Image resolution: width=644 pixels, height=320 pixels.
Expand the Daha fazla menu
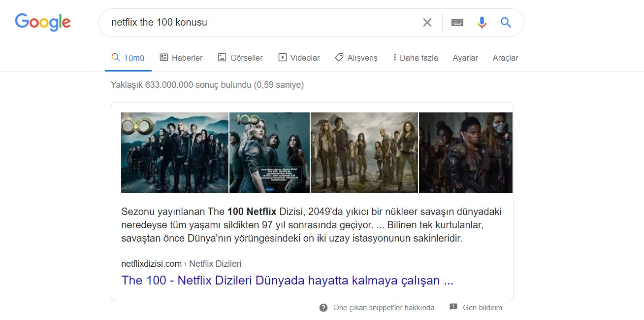[416, 58]
